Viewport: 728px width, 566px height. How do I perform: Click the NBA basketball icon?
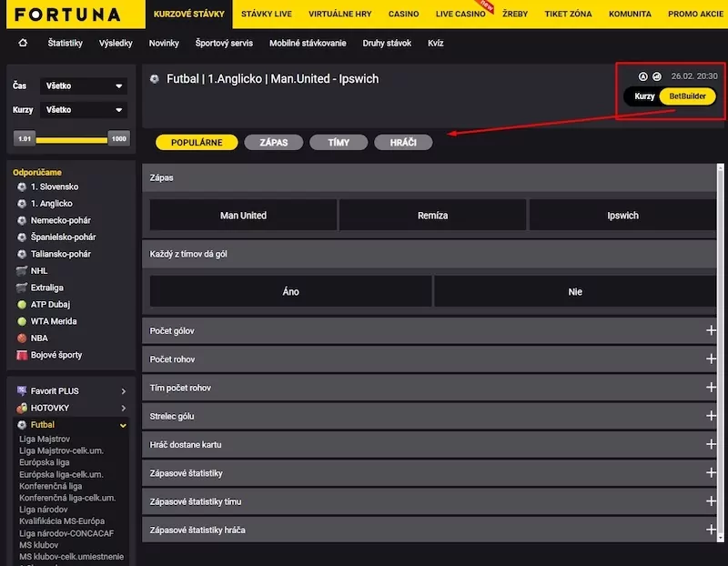[x=22, y=338]
